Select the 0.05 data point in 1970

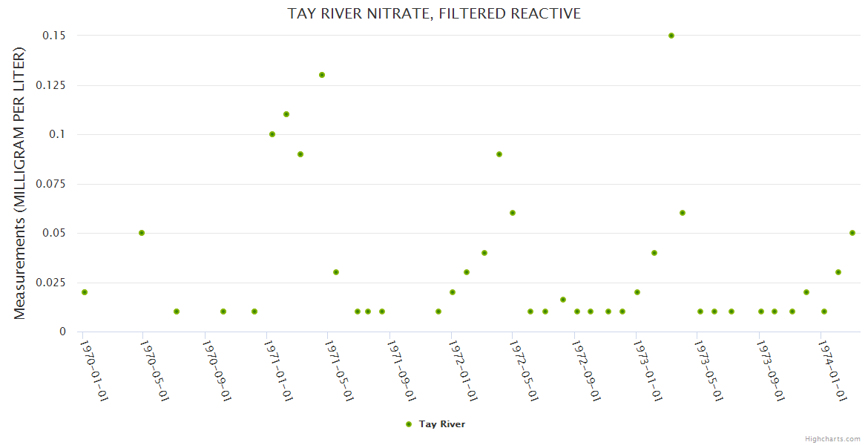pyautogui.click(x=142, y=233)
